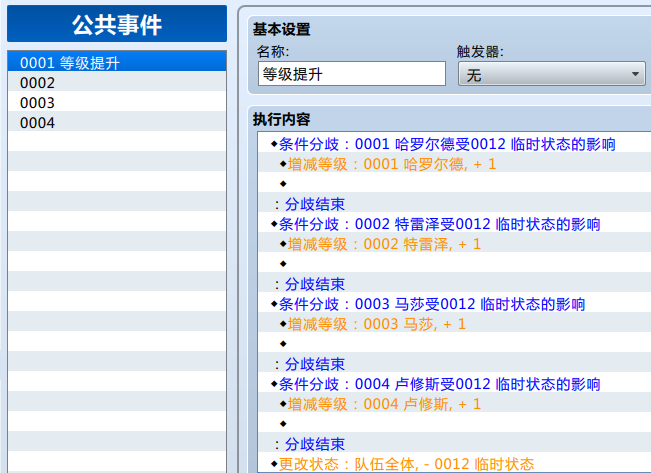Select line 增减等级：0003 马莎, + 1

coord(454,324)
